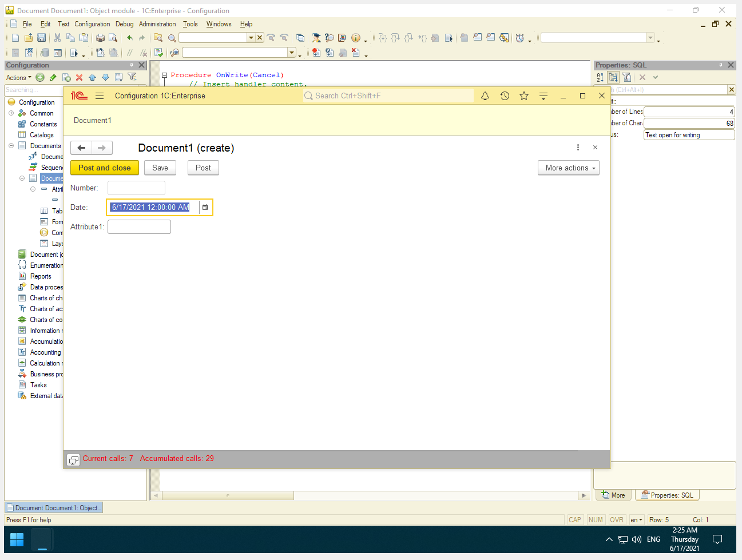Select Constants in the configuration tree

(x=43, y=124)
